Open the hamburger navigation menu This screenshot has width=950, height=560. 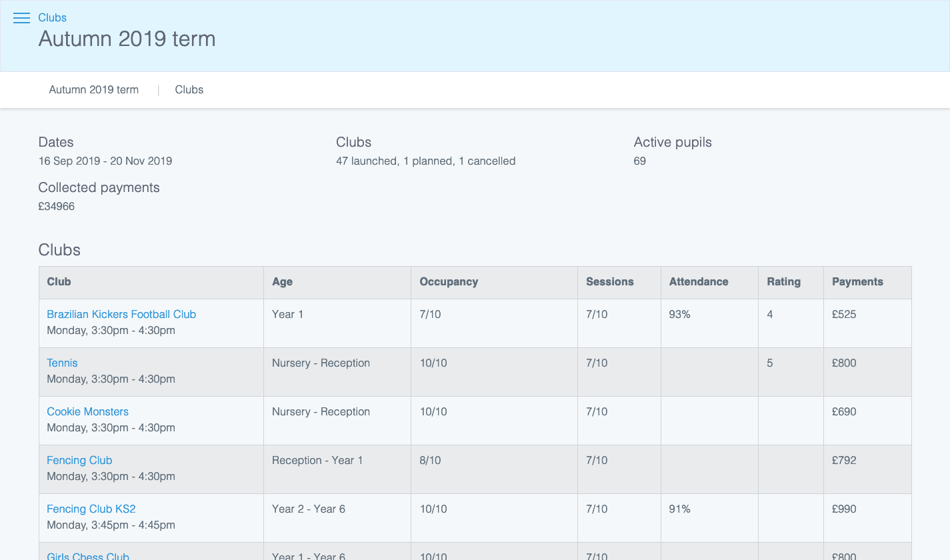(21, 18)
